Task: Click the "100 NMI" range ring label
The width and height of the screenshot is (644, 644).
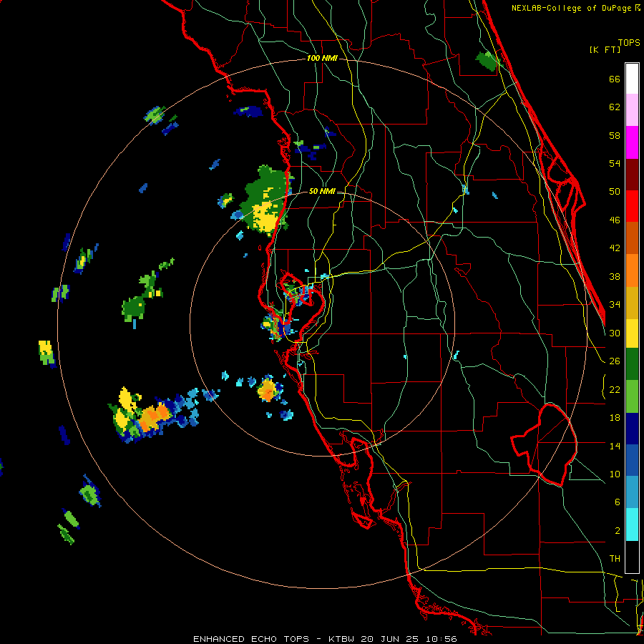Action: pyautogui.click(x=322, y=59)
